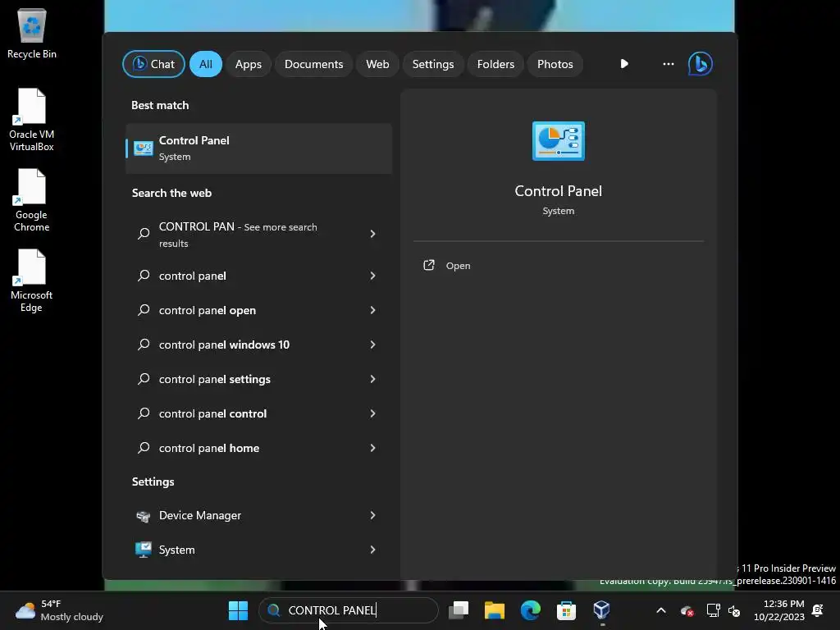This screenshot has width=840, height=630.
Task: Open Microsoft Store from the taskbar
Action: click(x=566, y=610)
